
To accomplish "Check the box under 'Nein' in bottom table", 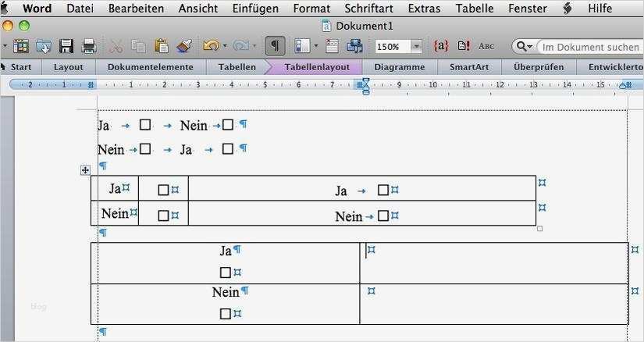I will tap(225, 314).
